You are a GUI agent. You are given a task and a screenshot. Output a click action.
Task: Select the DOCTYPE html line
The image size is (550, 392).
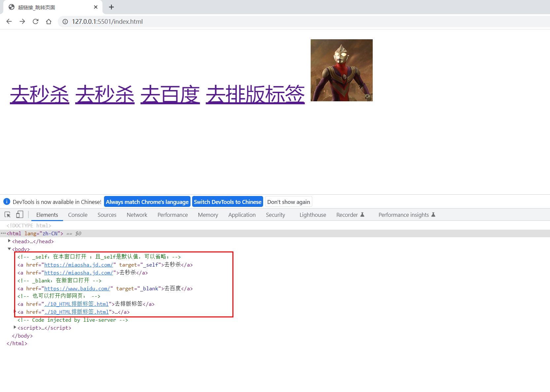tap(29, 225)
